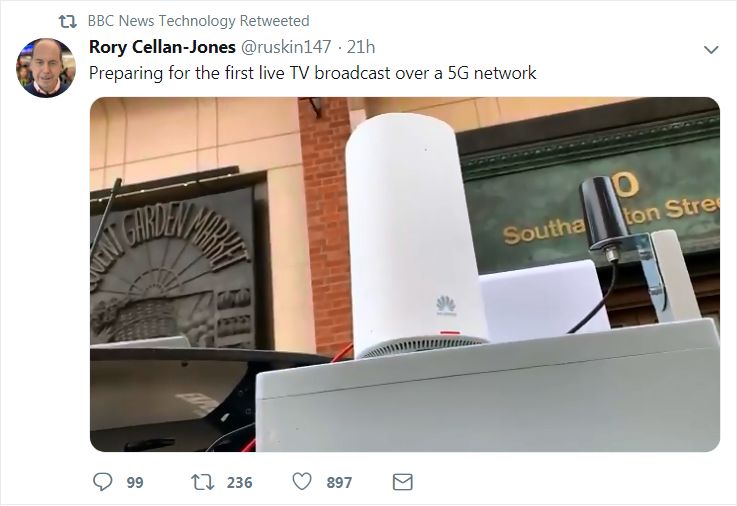The height and width of the screenshot is (506, 737).
Task: Click the reply speech bubble icon
Action: (102, 482)
